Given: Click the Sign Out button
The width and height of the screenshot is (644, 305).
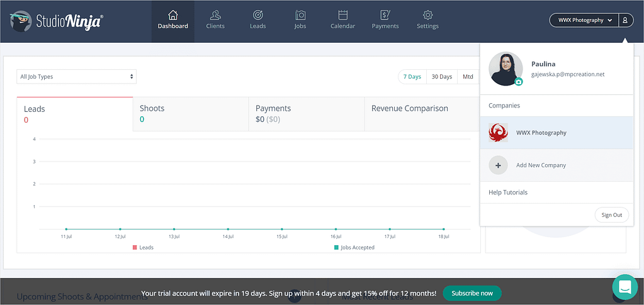Looking at the screenshot, I should pos(611,215).
